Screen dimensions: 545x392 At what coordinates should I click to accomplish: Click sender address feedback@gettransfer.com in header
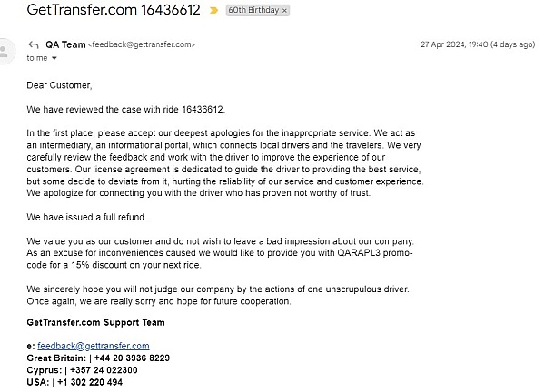141,44
